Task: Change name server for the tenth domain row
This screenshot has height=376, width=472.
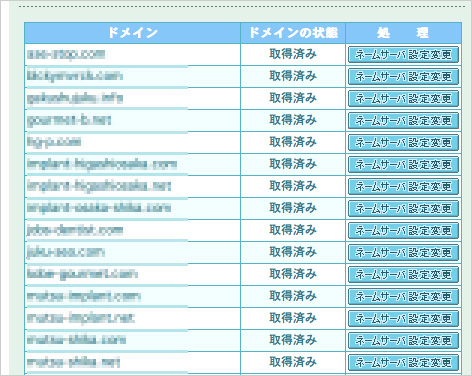Action: pyautogui.click(x=403, y=253)
